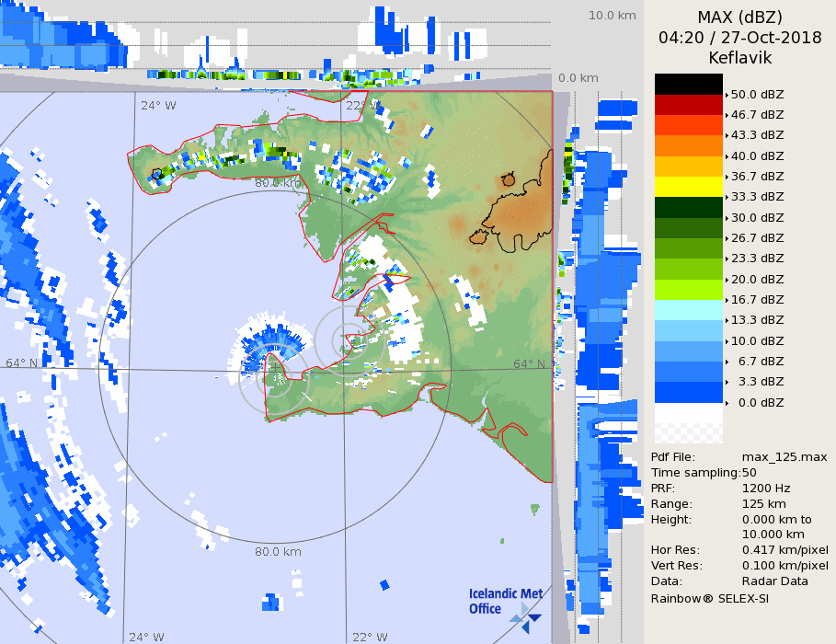The height and width of the screenshot is (644, 836).
Task: Click the Keflavik station name
Action: [x=739, y=58]
